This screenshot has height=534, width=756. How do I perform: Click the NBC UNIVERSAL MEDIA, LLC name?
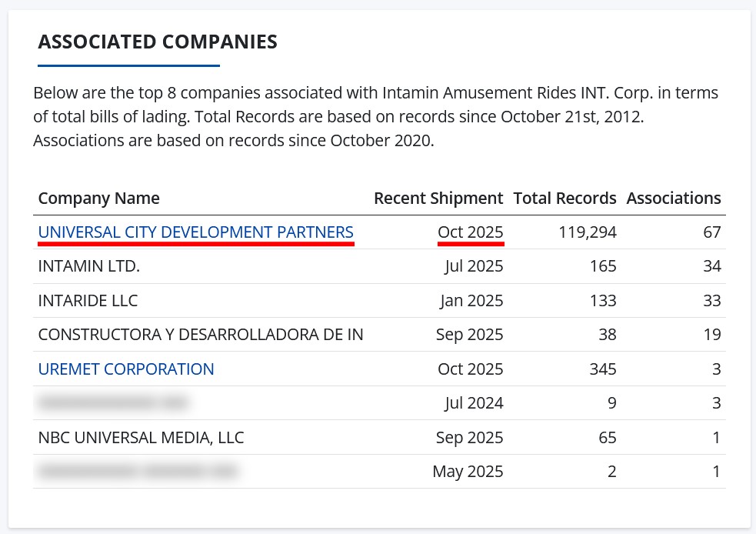(141, 438)
